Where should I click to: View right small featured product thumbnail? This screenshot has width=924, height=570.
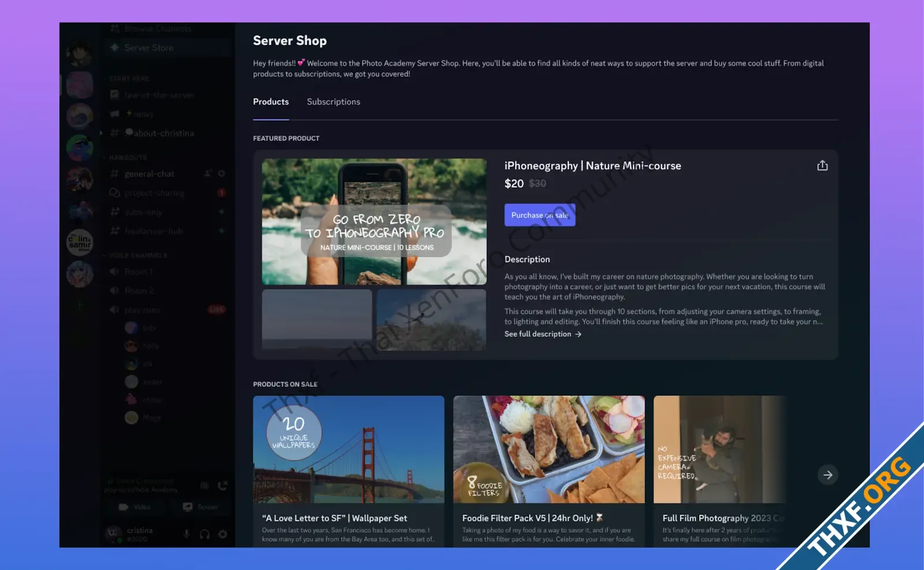431,319
